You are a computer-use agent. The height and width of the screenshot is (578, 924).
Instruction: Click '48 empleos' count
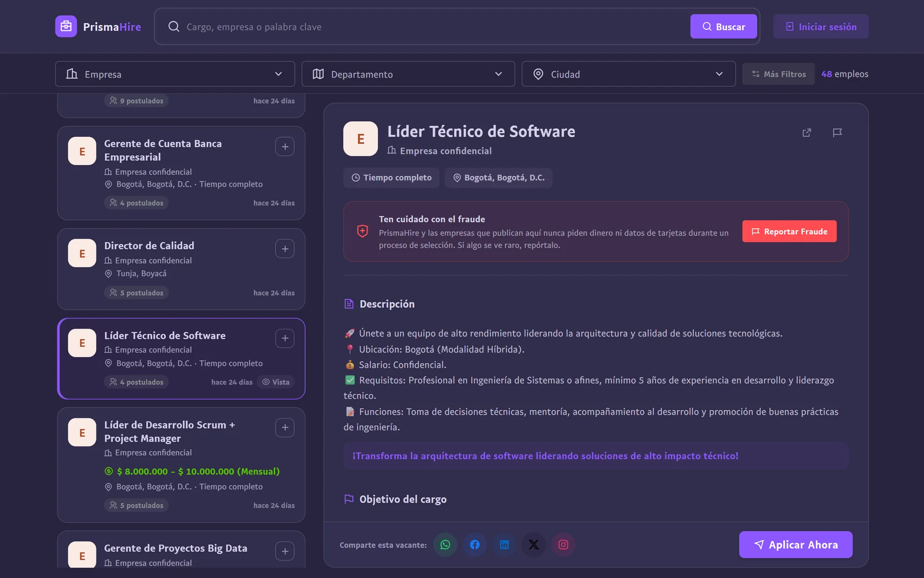(845, 74)
